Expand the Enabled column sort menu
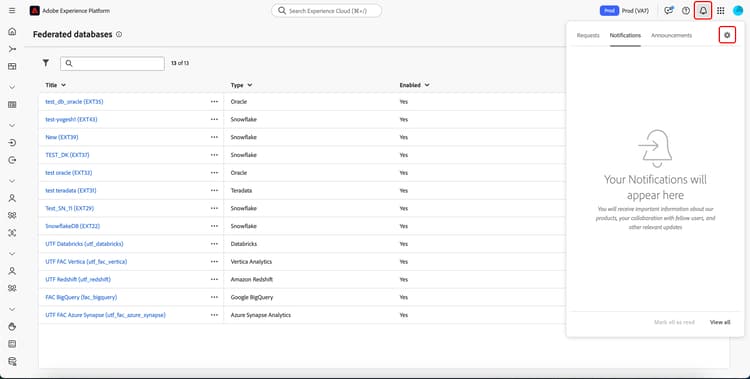Viewport: 750px width, 379px height. [x=414, y=85]
